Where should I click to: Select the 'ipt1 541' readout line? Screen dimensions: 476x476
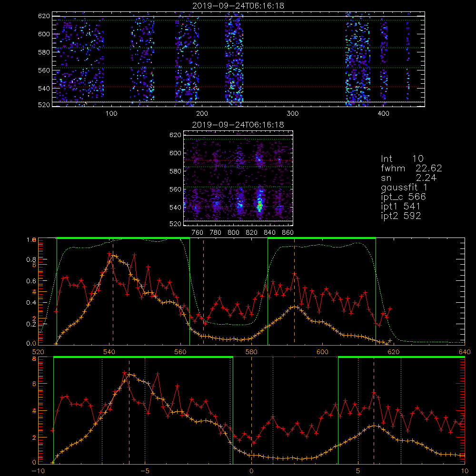pyautogui.click(x=401, y=207)
